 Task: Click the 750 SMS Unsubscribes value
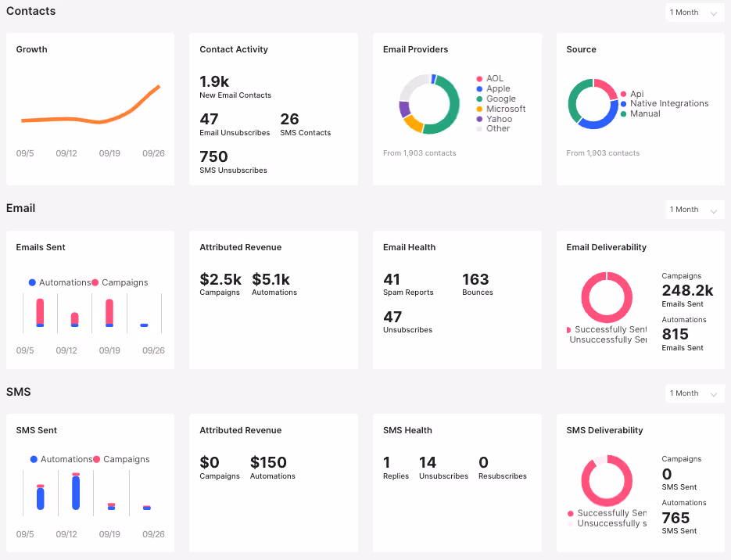(x=213, y=156)
